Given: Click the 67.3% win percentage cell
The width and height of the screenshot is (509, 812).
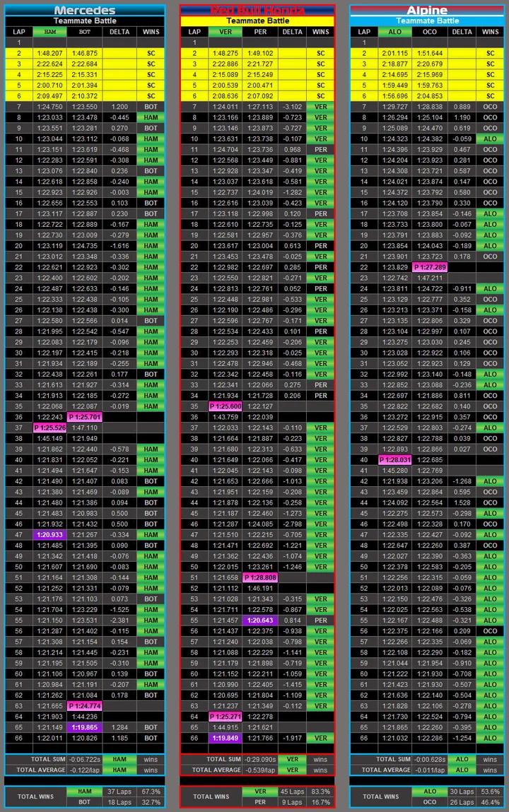Looking at the screenshot, I should pos(151,792).
